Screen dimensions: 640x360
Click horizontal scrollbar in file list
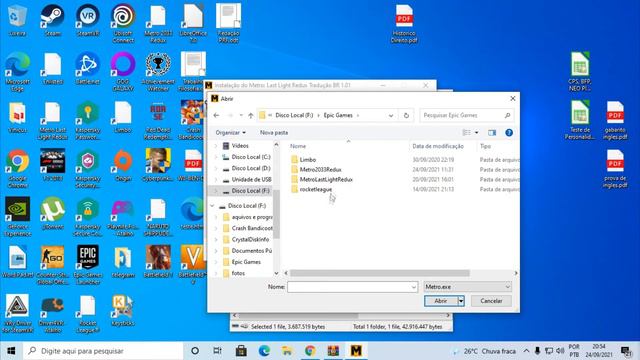click(380, 273)
